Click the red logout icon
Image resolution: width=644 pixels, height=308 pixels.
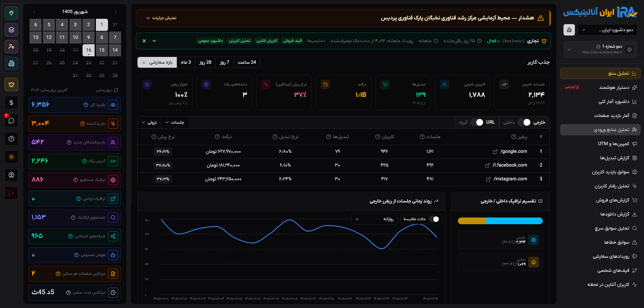11,193
